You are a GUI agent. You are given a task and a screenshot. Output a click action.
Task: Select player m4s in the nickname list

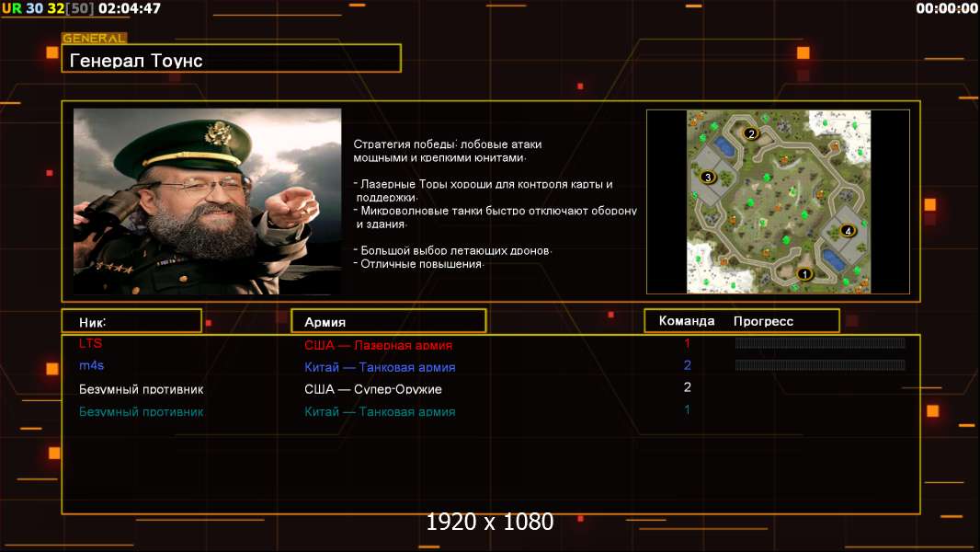coord(92,366)
